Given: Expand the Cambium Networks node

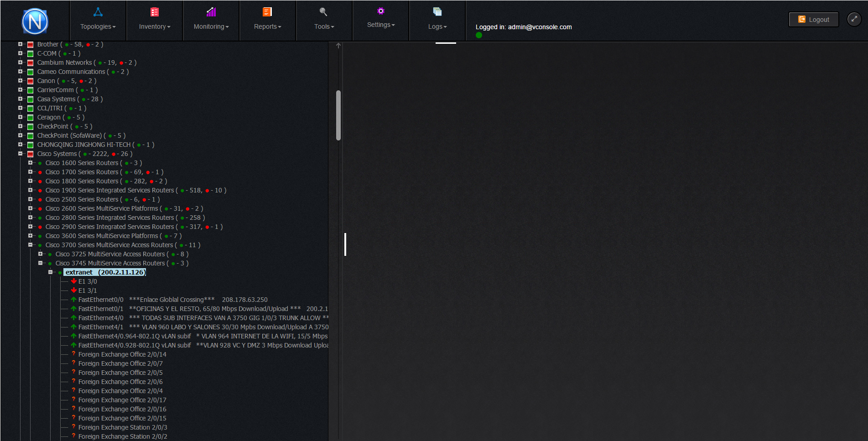Looking at the screenshot, I should (20, 62).
